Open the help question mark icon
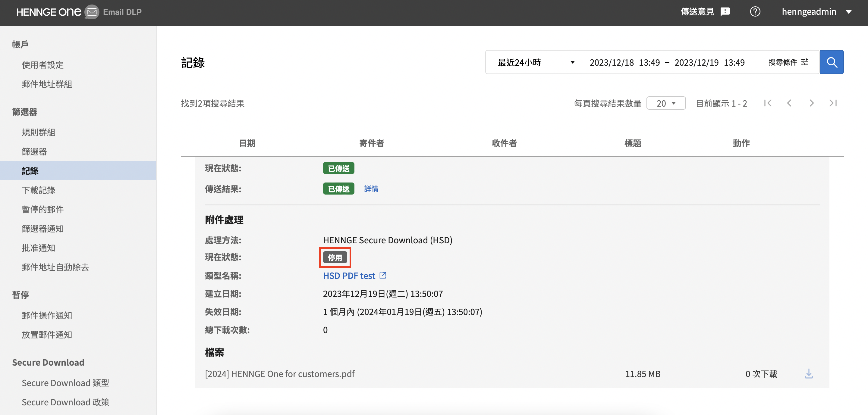Screen dimensions: 868x415 pyautogui.click(x=755, y=12)
